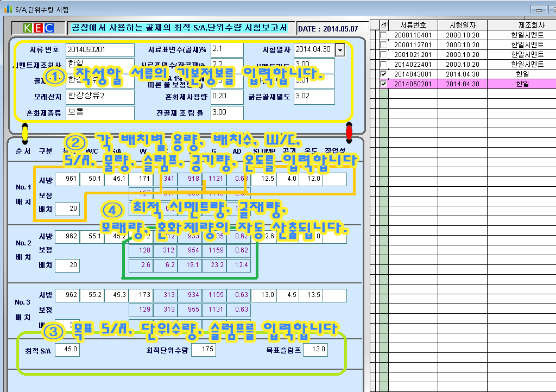Click No. 2 배치 count field 20
Image resolution: width=556 pixels, height=392 pixels.
click(x=67, y=265)
